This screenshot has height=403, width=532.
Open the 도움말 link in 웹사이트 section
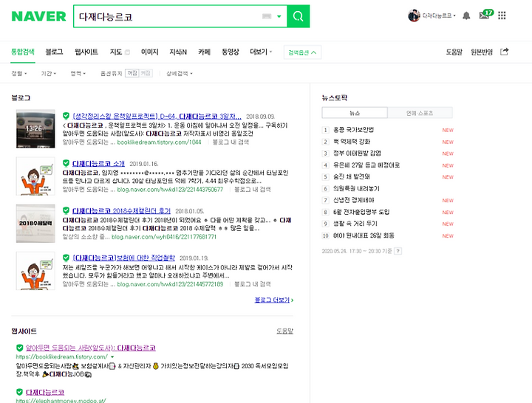click(284, 331)
